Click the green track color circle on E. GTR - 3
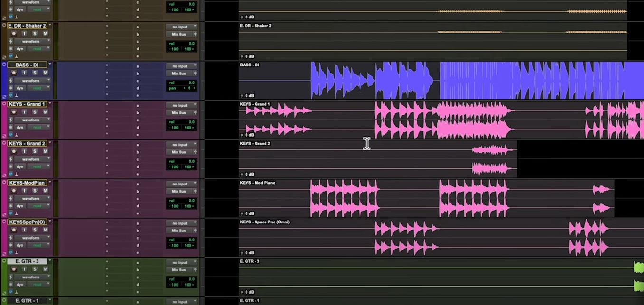This screenshot has height=305, width=644. [x=4, y=261]
